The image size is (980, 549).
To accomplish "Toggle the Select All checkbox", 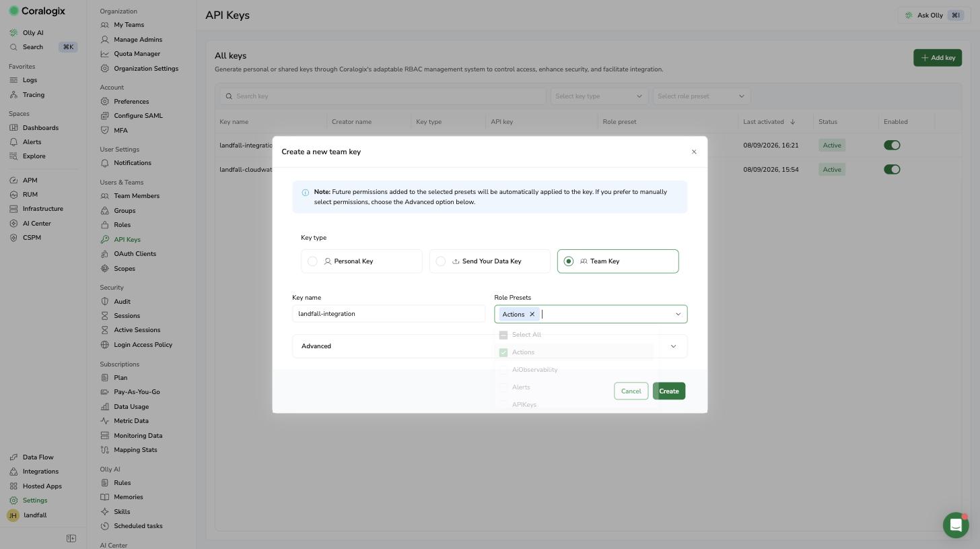I will tap(503, 335).
